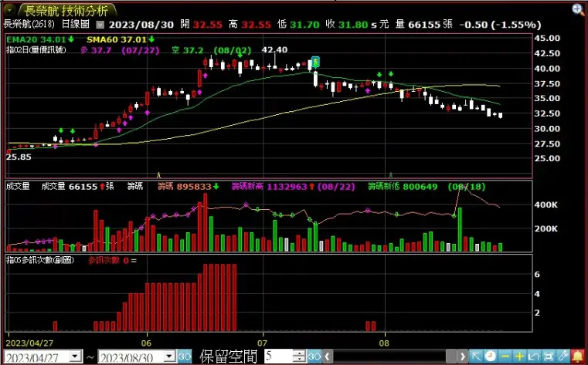Decrease 保留空間 with the down stepper arrow
Viewport: 588px width, 365px height.
coord(299,360)
